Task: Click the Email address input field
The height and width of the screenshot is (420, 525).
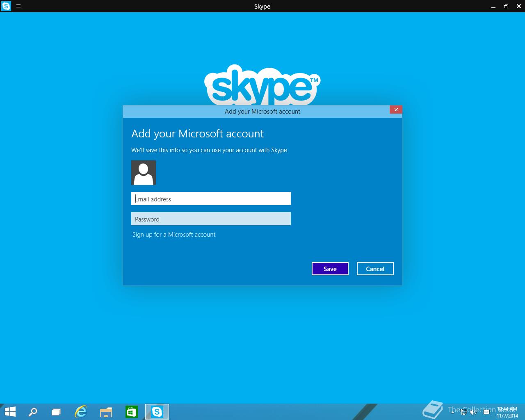Action: [211, 199]
